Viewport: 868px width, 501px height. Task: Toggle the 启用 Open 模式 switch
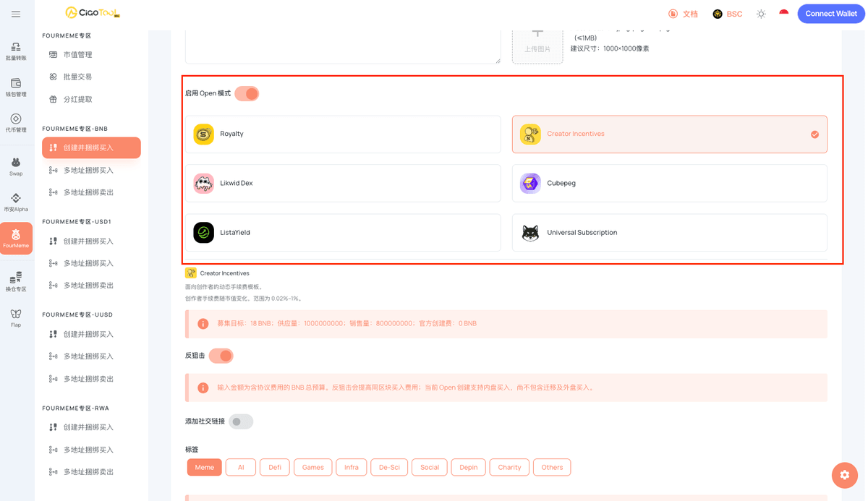pyautogui.click(x=247, y=93)
